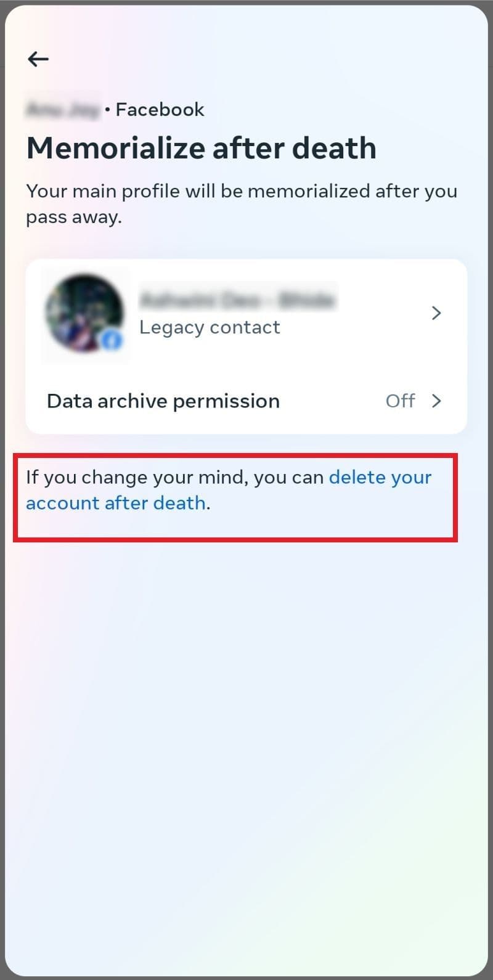
Task: Tap the 'account after death' link text
Action: click(116, 503)
